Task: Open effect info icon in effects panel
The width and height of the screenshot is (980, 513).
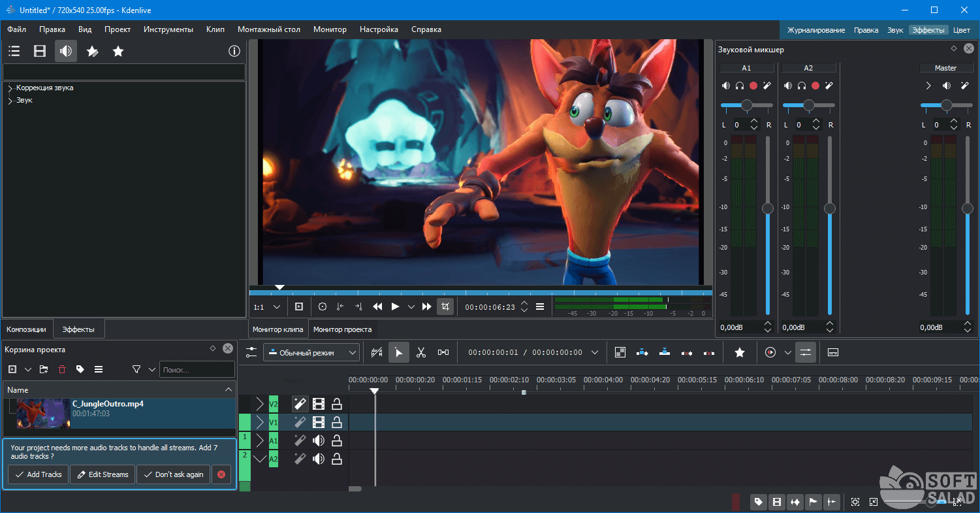Action: click(x=234, y=51)
